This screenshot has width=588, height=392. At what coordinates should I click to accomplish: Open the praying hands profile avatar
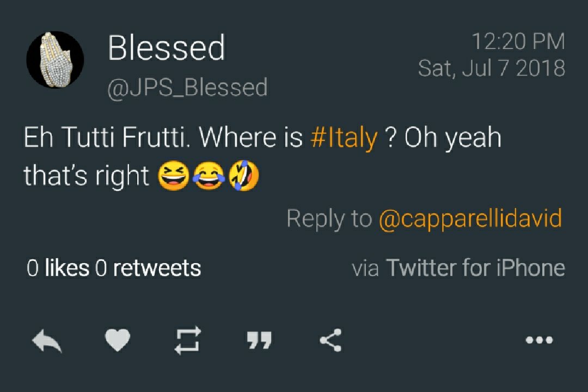(x=55, y=59)
